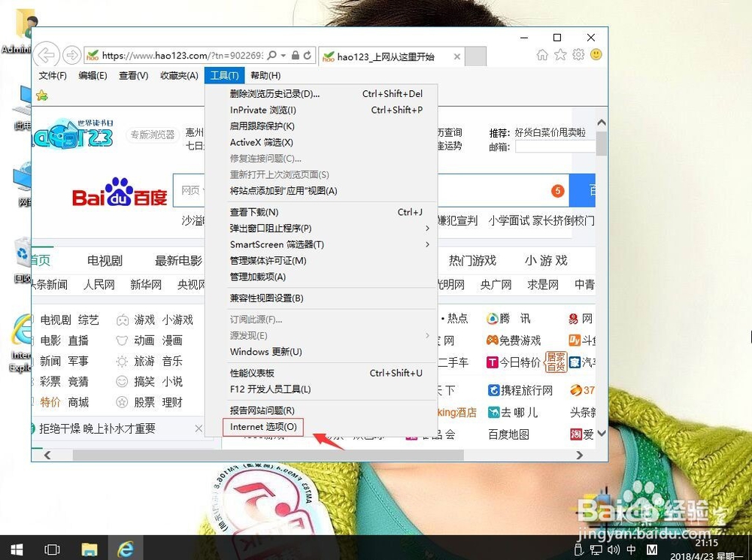This screenshot has height=560, width=752.
Task: Click the 新华网 link
Action: pyautogui.click(x=146, y=285)
